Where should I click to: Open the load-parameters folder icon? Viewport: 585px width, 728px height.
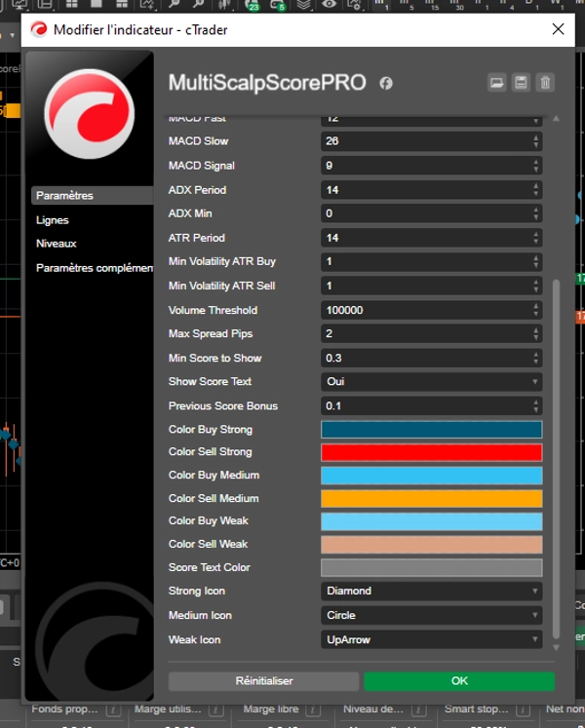click(x=496, y=83)
